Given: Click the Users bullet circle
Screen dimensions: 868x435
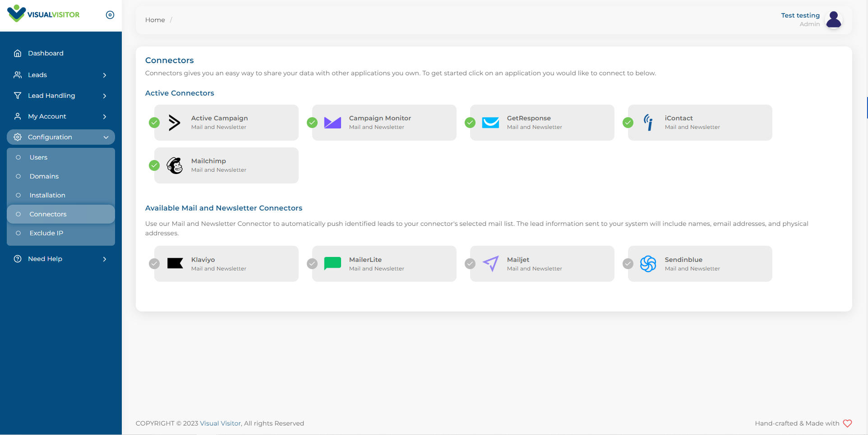Looking at the screenshot, I should pyautogui.click(x=18, y=157).
